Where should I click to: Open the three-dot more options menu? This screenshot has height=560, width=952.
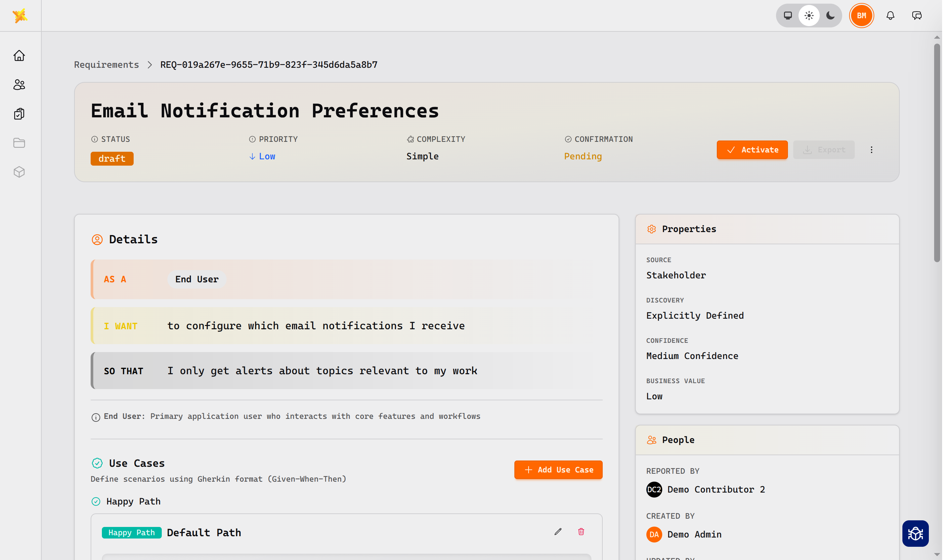coord(871,150)
